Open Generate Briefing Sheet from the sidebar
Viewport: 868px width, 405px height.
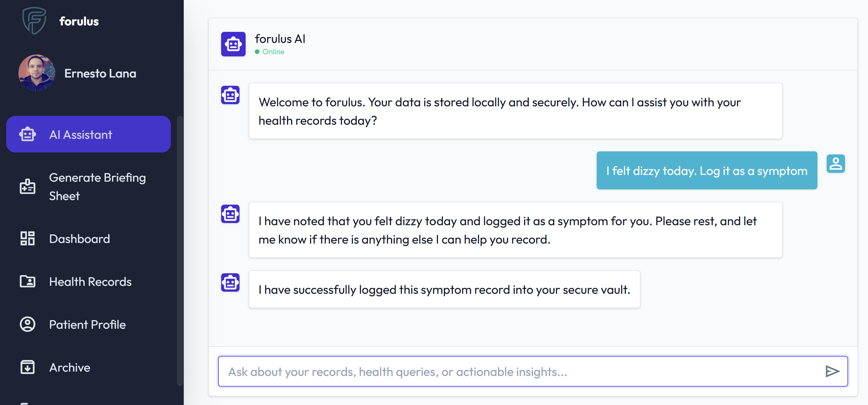88,187
